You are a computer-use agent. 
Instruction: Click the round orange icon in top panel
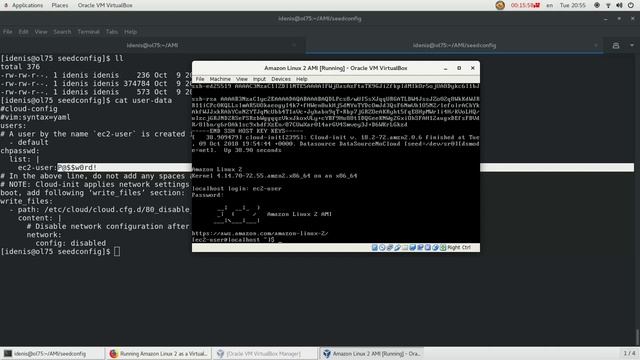500,5
